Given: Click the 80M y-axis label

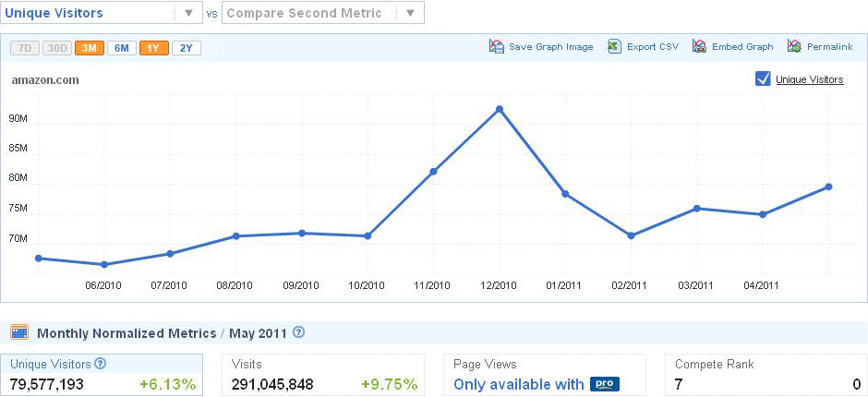Looking at the screenshot, I should [x=18, y=178].
